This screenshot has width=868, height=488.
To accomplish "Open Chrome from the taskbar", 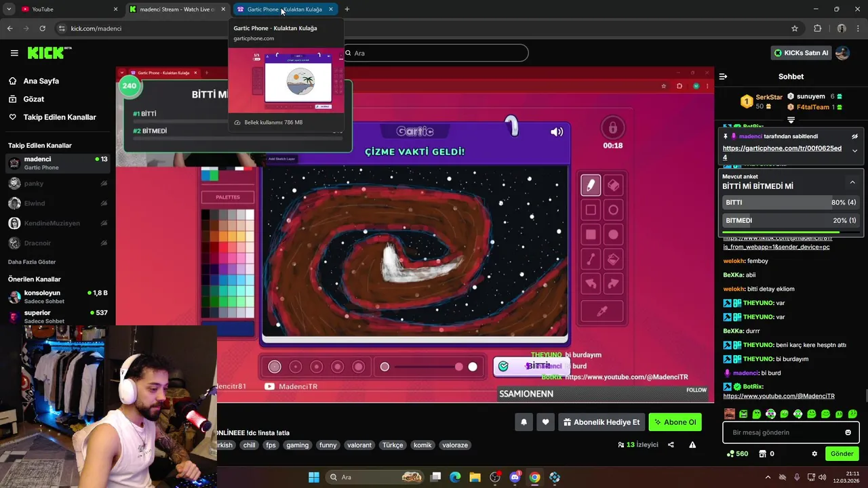I will (x=534, y=477).
